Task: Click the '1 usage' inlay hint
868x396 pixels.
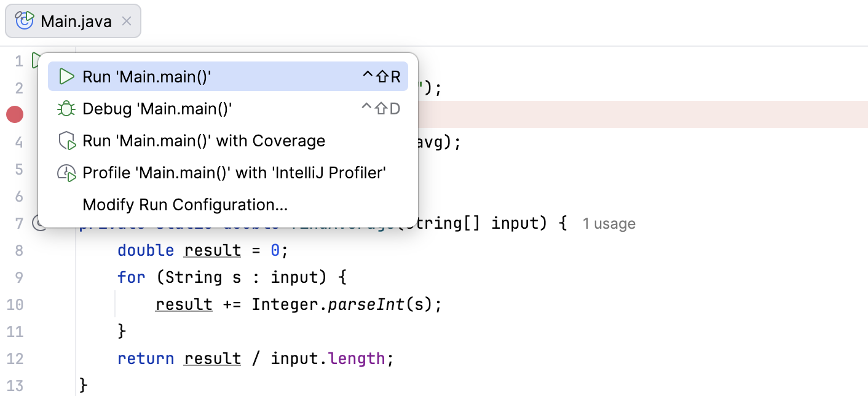Action: tap(608, 223)
